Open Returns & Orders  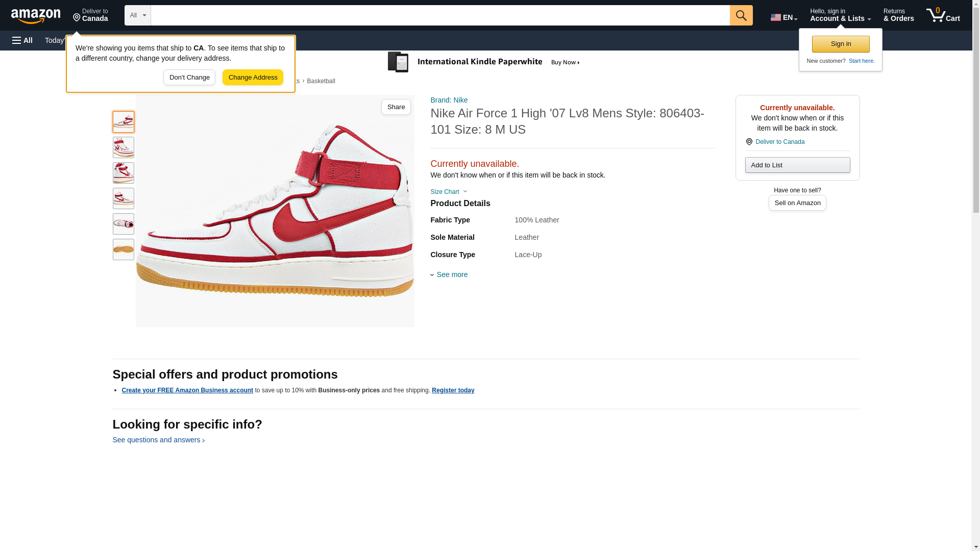pos(898,15)
